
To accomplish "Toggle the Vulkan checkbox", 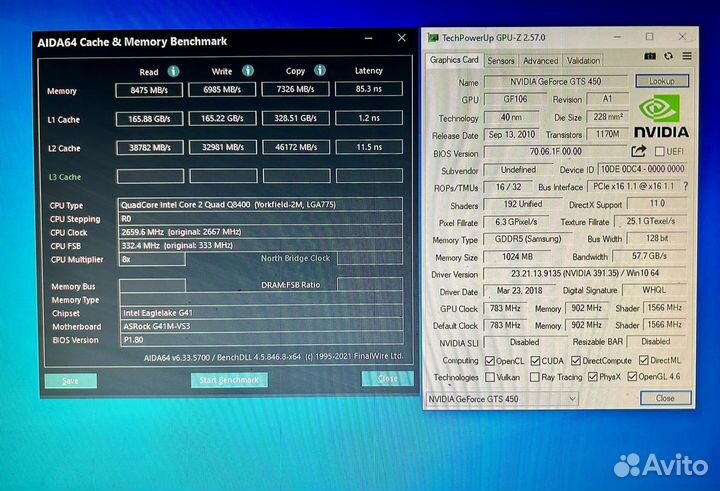I will 490,377.
